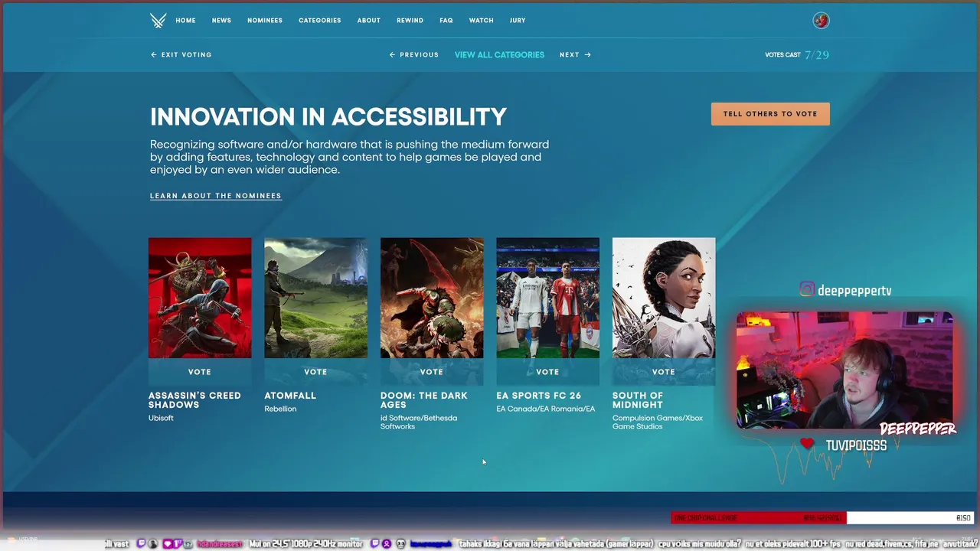This screenshot has height=551, width=980.
Task: Exit voting via the back link
Action: point(181,55)
